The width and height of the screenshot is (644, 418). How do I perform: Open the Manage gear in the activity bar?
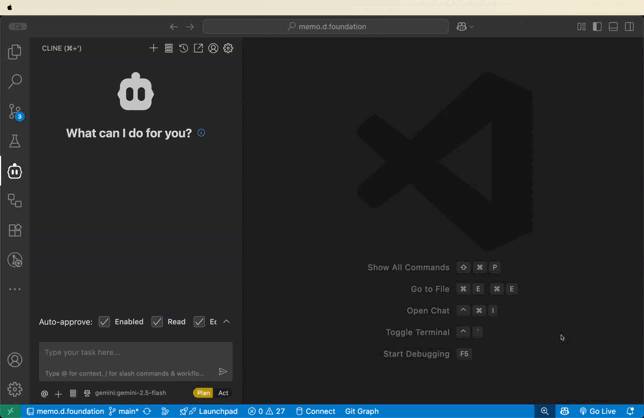15,389
